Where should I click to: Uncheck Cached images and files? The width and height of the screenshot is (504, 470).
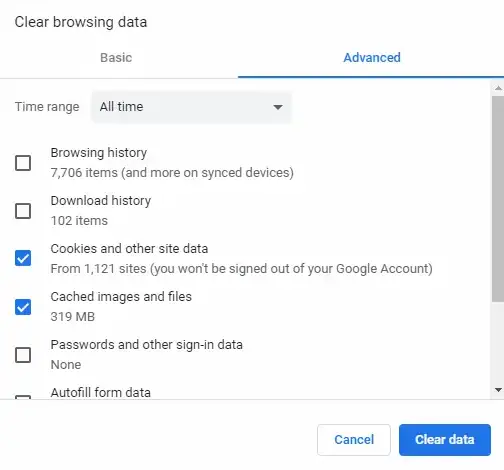[23, 307]
